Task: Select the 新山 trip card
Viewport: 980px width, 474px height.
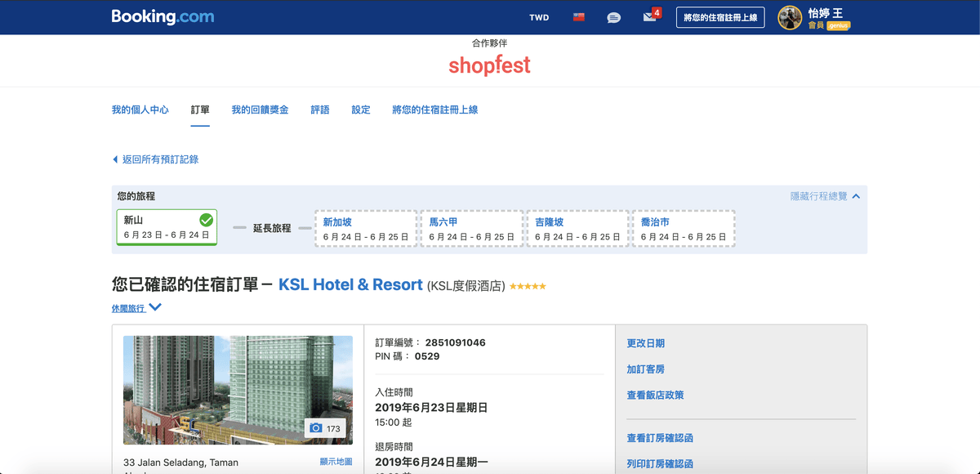Action: point(167,228)
